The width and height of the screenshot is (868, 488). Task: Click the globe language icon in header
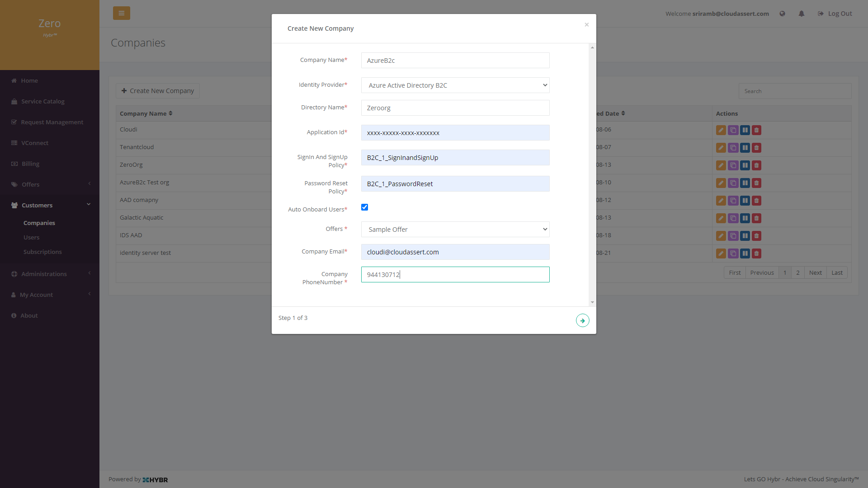(x=782, y=14)
